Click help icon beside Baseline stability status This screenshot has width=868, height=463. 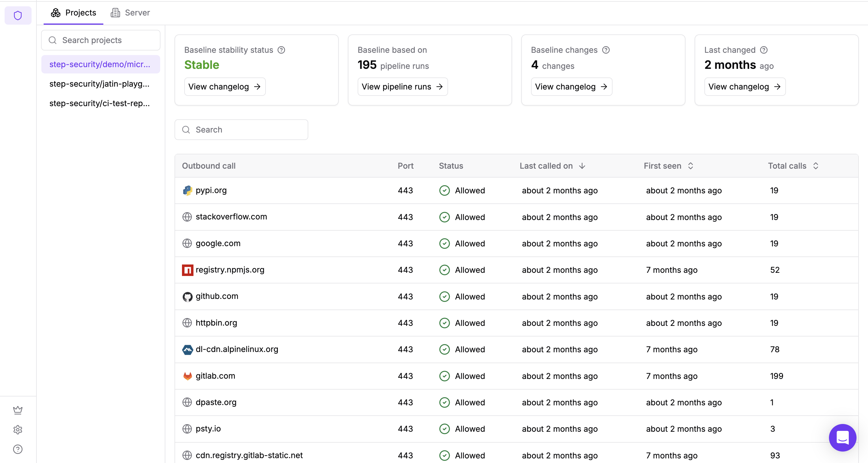(281, 50)
